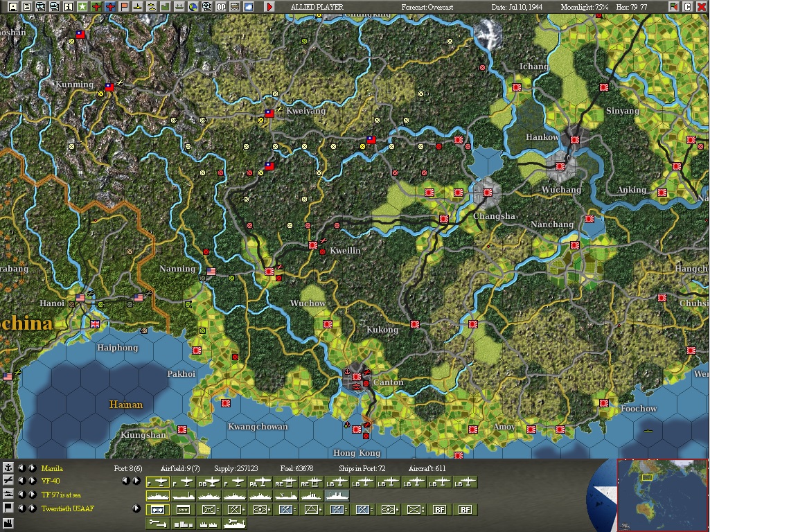Click the orange flag toolbar icon
This screenshot has height=532, width=798.
click(x=124, y=7)
